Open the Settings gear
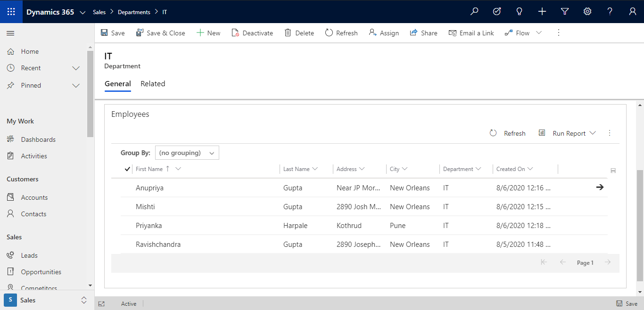The height and width of the screenshot is (310, 644). (x=587, y=11)
